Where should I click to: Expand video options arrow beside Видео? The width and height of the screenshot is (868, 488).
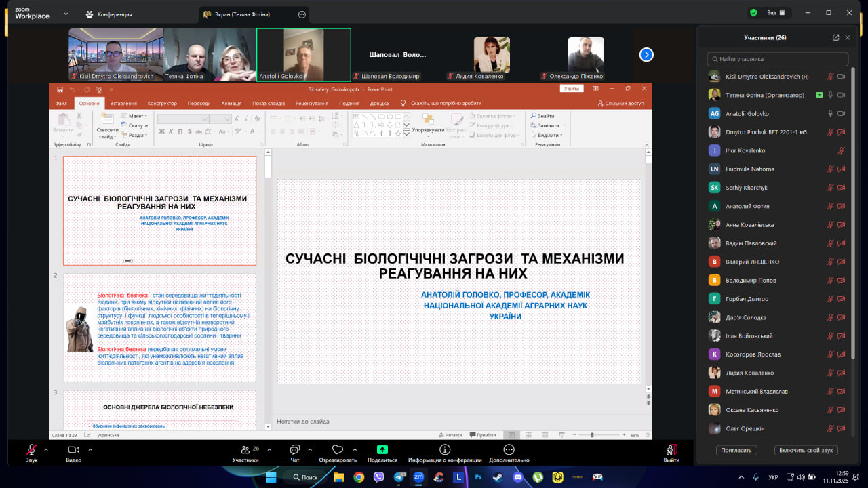(88, 449)
